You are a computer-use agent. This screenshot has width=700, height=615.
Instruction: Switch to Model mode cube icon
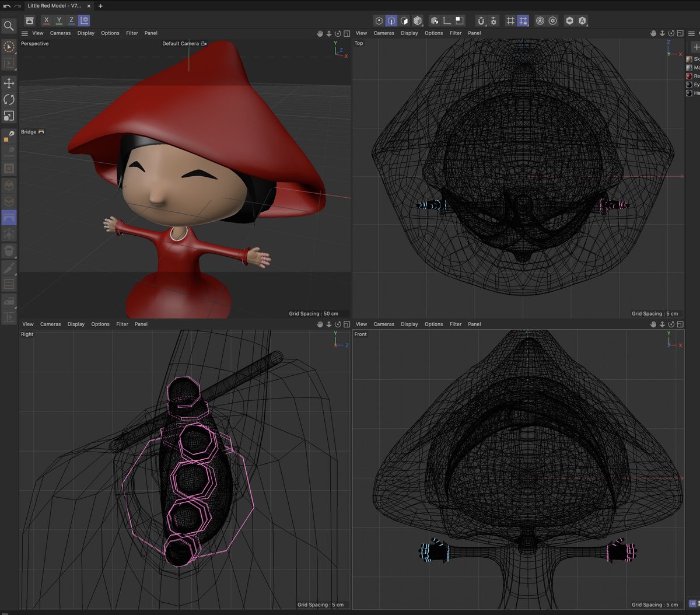[417, 20]
